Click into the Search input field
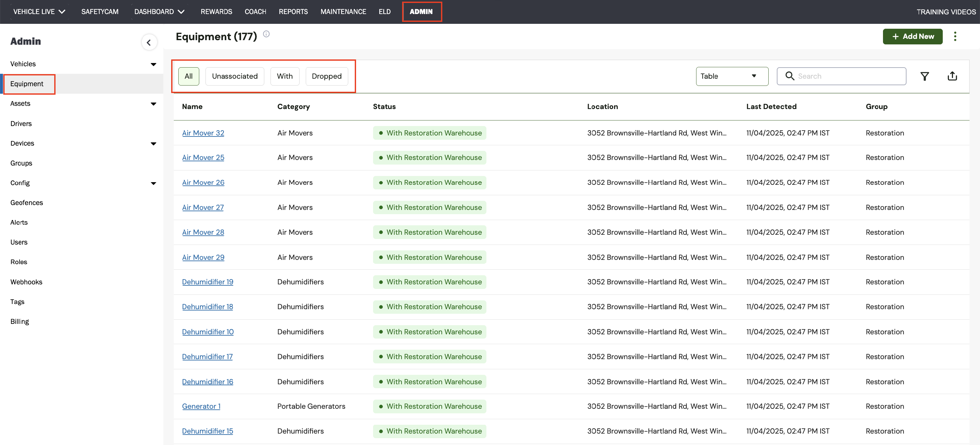980x445 pixels. click(x=848, y=76)
